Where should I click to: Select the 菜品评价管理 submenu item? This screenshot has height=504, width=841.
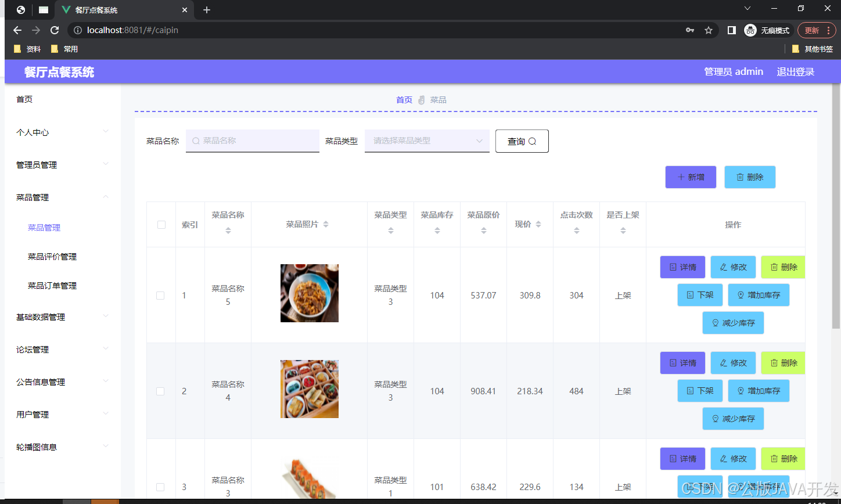[x=52, y=257]
